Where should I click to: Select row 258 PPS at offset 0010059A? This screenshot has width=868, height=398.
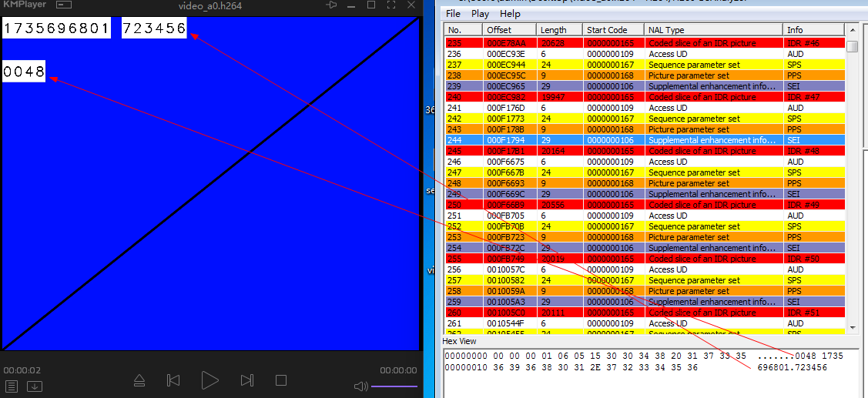[645, 291]
